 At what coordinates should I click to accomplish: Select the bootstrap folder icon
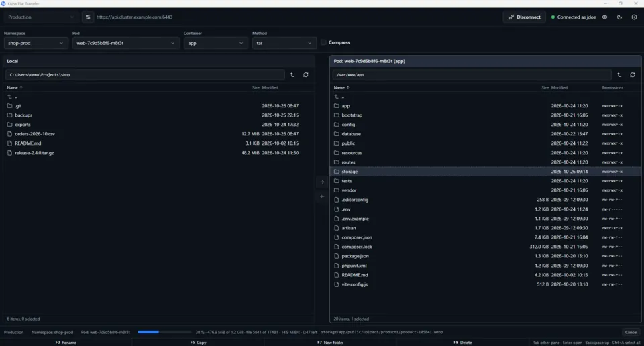pos(336,115)
